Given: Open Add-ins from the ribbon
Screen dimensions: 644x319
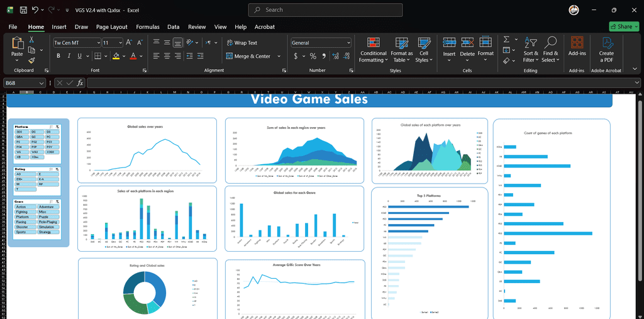Looking at the screenshot, I should (x=576, y=47).
